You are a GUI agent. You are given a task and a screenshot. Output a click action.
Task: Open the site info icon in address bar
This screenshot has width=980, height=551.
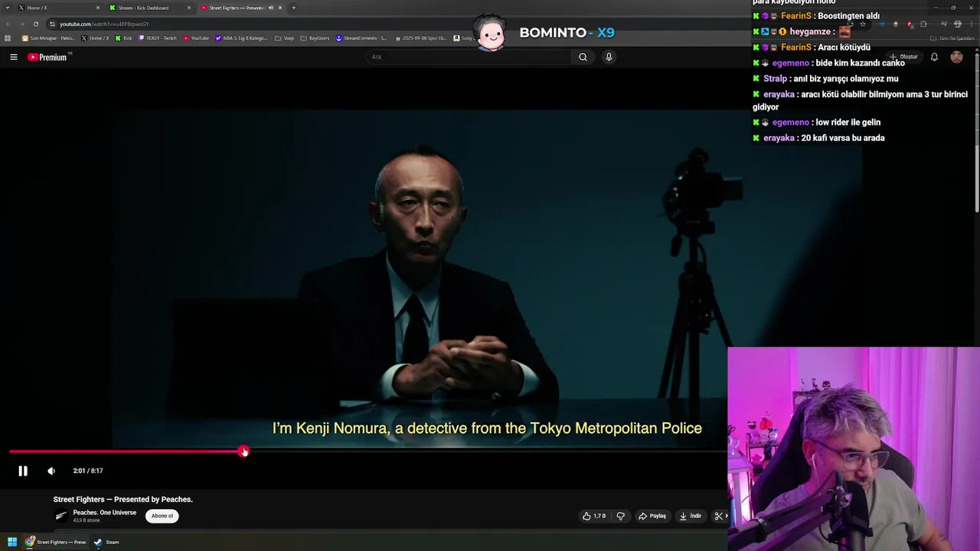click(x=52, y=24)
